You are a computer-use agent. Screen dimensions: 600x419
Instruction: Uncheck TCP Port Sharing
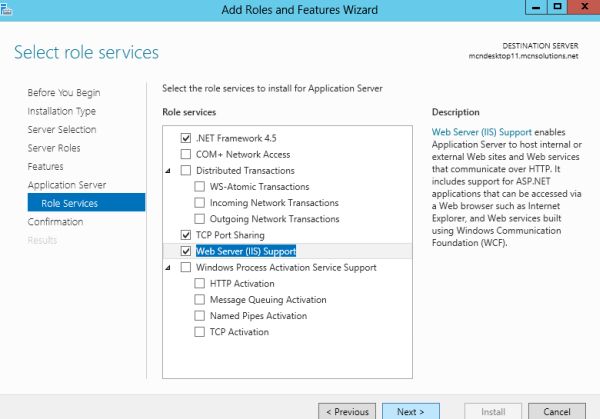click(185, 235)
